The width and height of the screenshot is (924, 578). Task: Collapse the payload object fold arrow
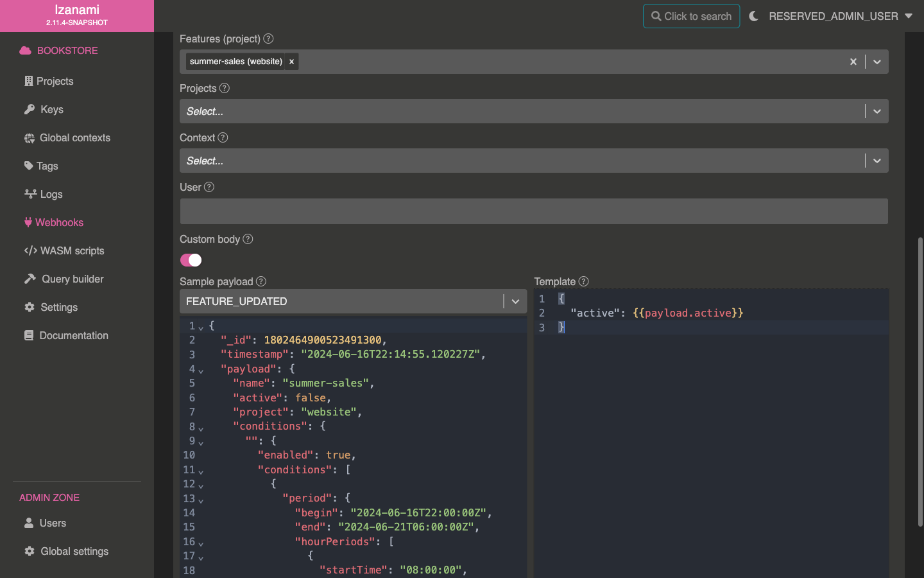201,371
